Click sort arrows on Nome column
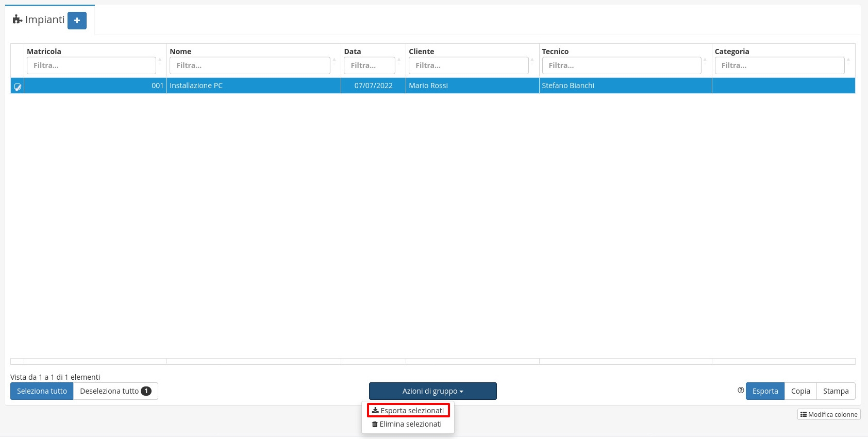Image resolution: width=868 pixels, height=439 pixels. 334,60
